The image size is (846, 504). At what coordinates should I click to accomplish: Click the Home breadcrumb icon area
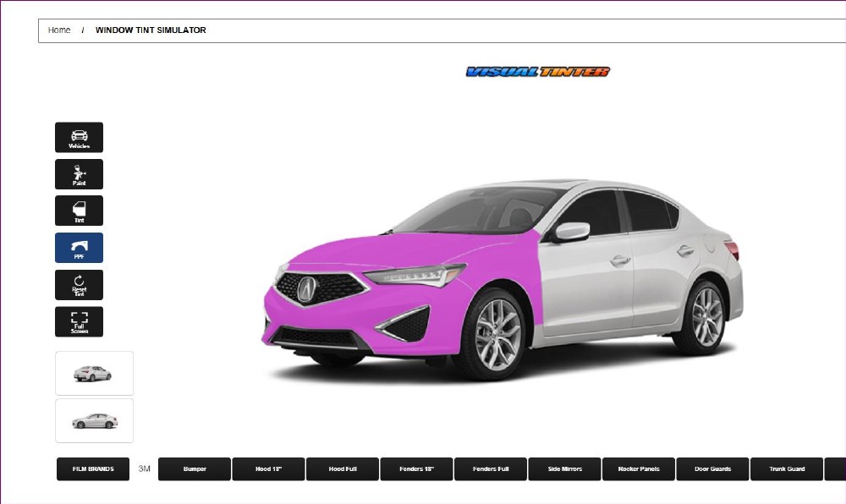tap(59, 30)
